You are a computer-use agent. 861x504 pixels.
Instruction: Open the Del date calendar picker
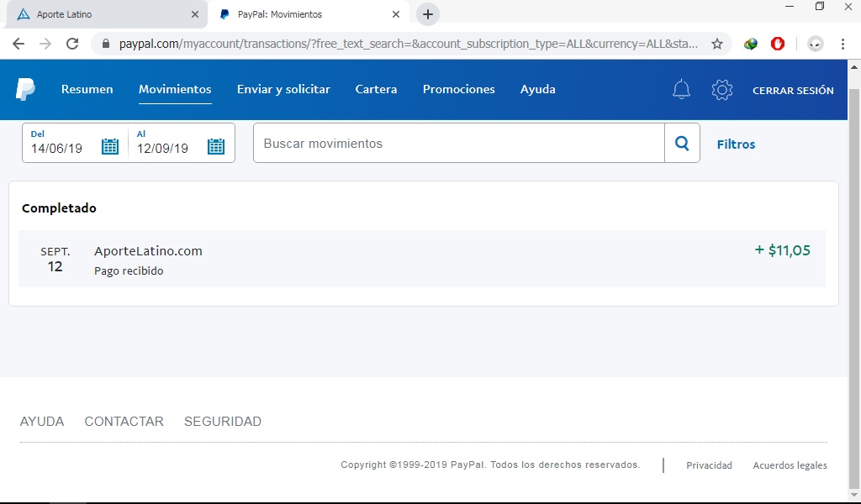click(110, 146)
